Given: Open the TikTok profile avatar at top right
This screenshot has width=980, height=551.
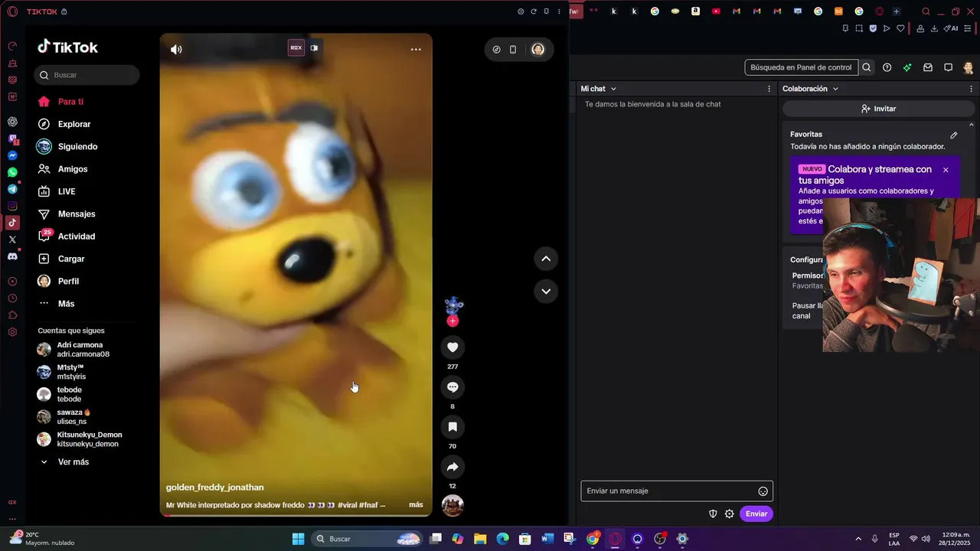Looking at the screenshot, I should pyautogui.click(x=537, y=49).
